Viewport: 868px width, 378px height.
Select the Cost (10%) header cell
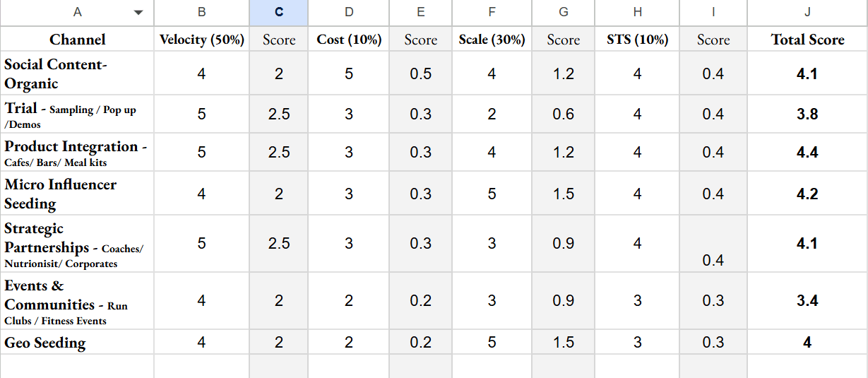pos(349,40)
